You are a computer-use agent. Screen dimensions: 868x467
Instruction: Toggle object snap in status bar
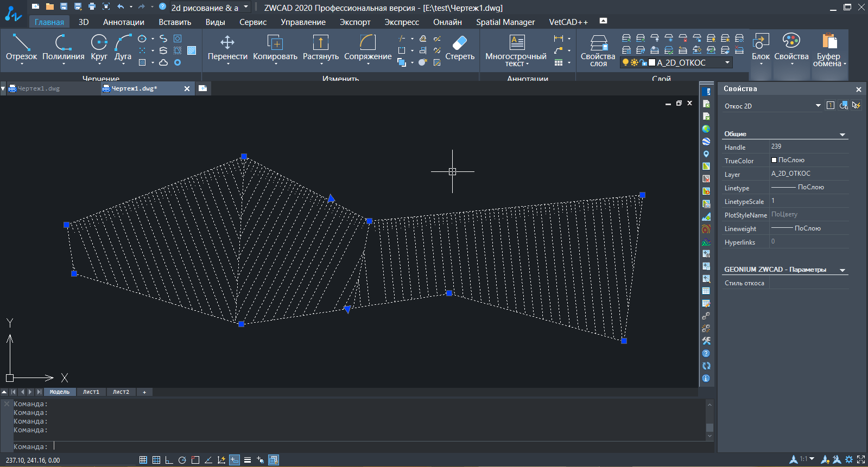pos(195,460)
